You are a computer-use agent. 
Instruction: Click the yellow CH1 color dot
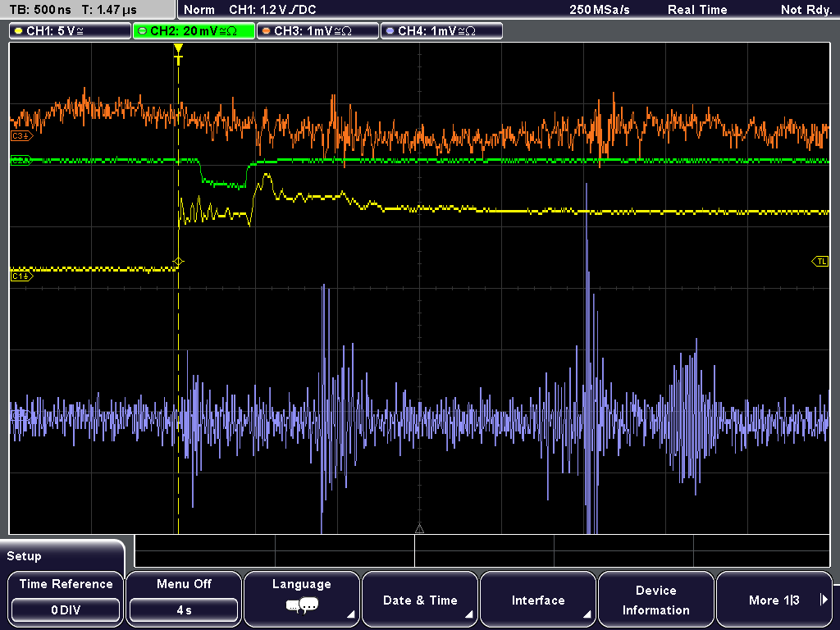pyautogui.click(x=19, y=31)
